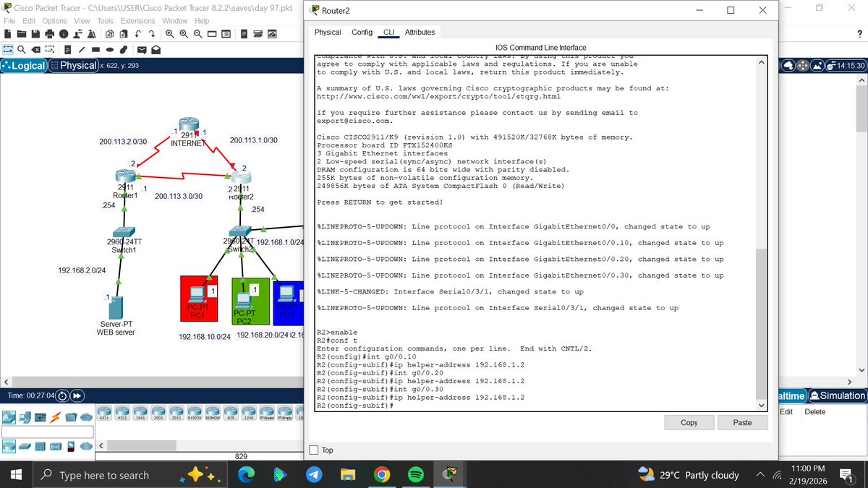Select the WEB server device on canvas
The image size is (868, 488).
point(115,307)
